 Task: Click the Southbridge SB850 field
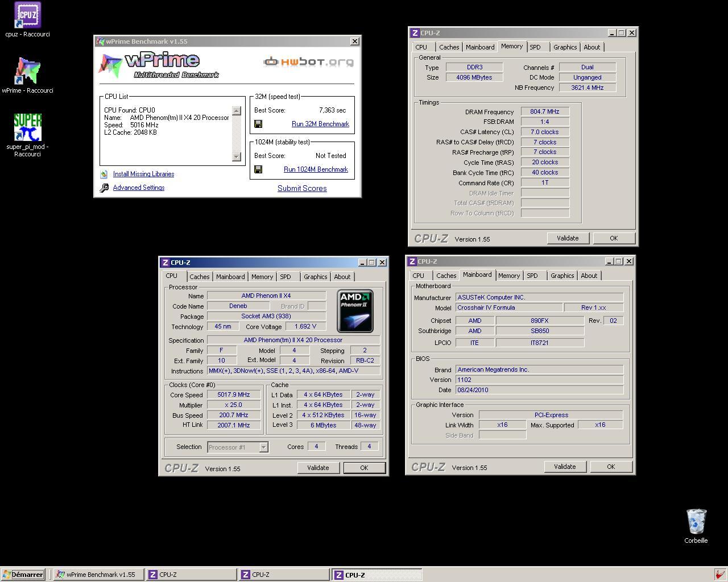540,331
